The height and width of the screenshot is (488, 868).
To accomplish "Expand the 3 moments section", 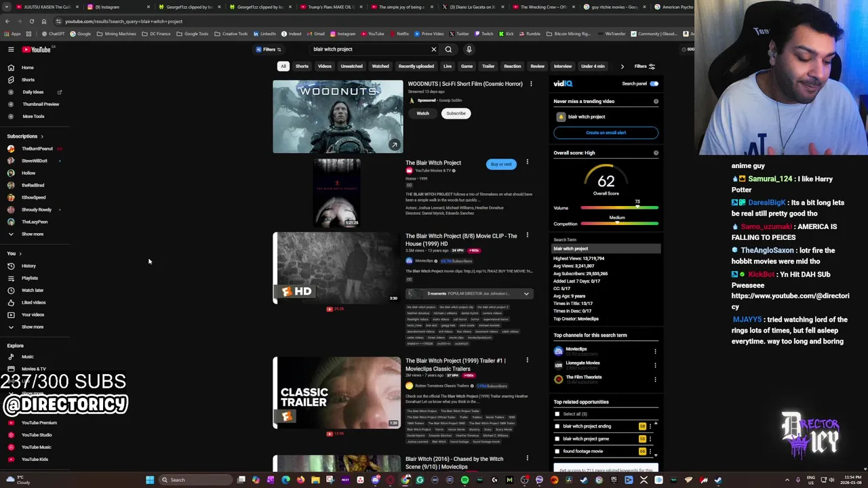I will tap(469, 293).
